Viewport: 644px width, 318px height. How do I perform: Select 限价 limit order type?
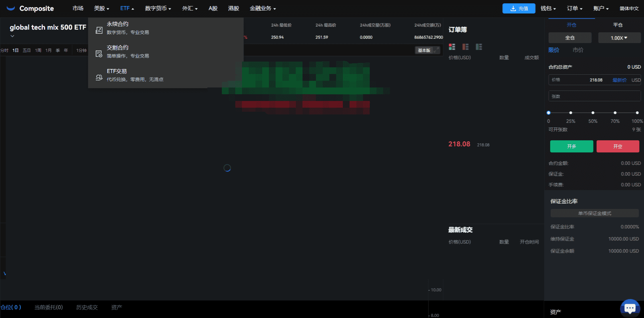pos(554,50)
